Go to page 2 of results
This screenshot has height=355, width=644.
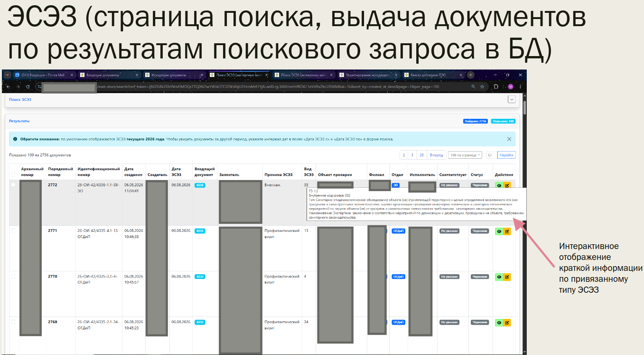(404, 155)
